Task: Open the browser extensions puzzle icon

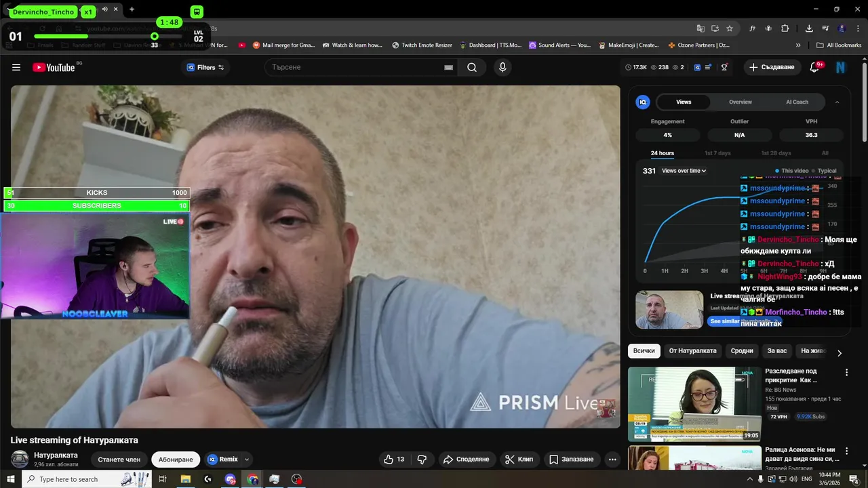Action: [x=785, y=28]
